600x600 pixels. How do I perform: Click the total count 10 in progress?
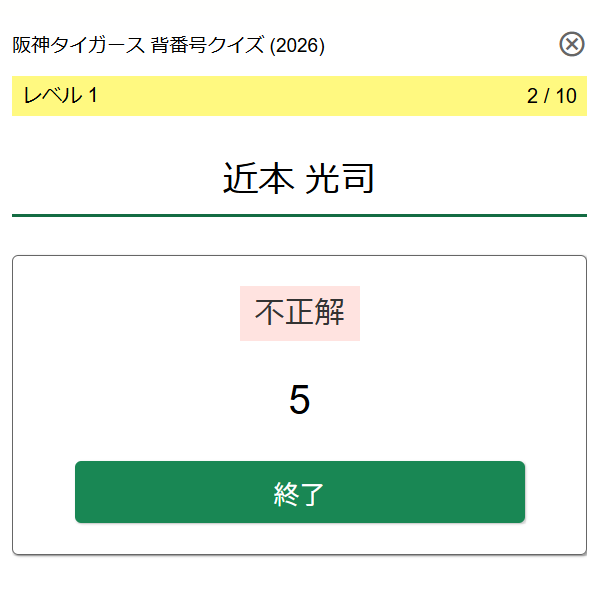(x=566, y=96)
